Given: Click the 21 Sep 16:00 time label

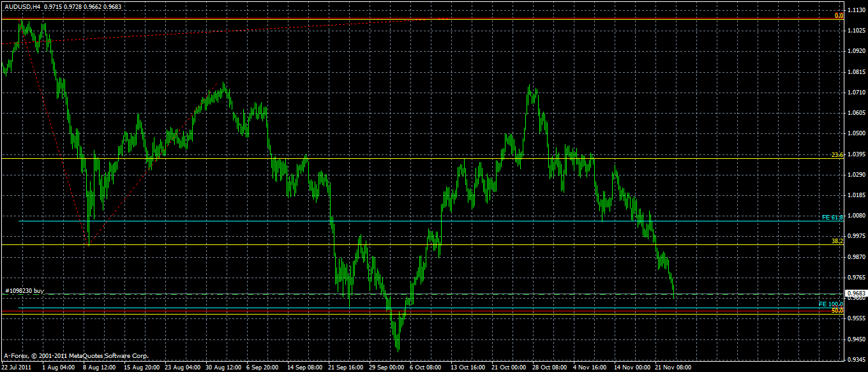Looking at the screenshot, I should point(345,368).
